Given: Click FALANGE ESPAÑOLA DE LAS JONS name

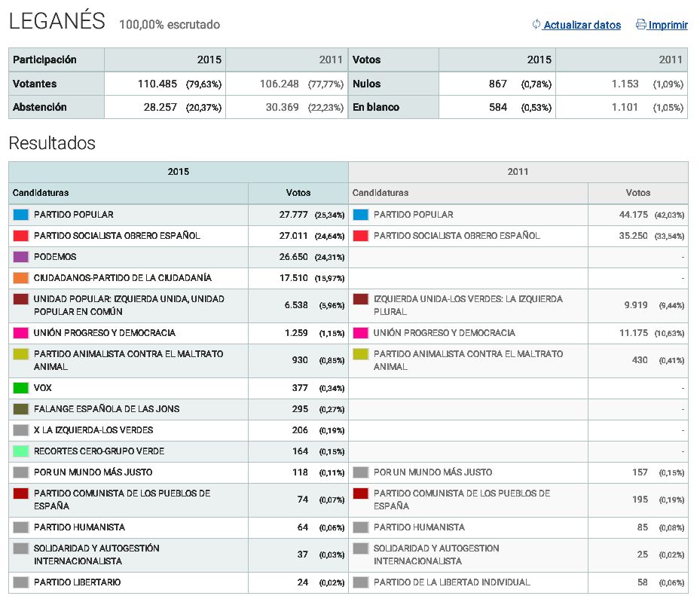Looking at the screenshot, I should click(x=107, y=409).
